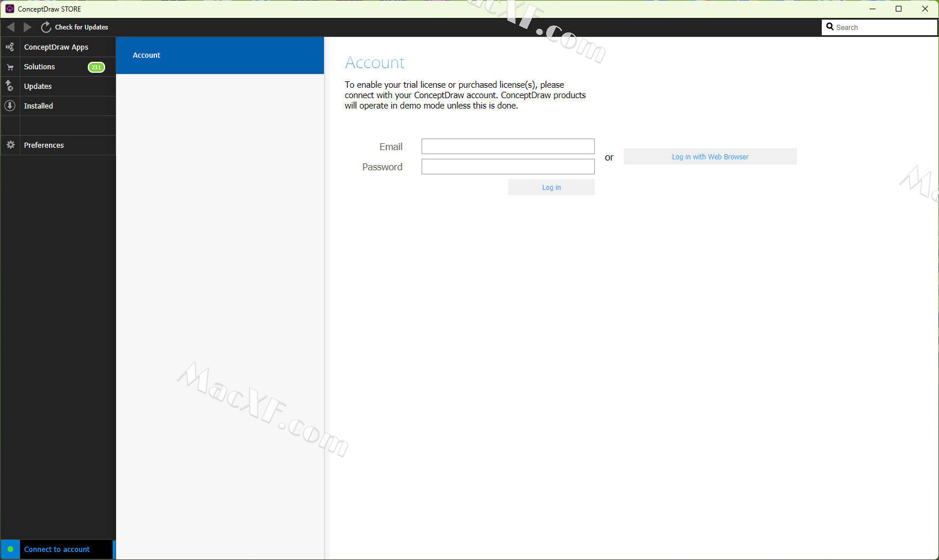Close the ConceptDraw STORE window
The image size is (939, 560).
[925, 9]
